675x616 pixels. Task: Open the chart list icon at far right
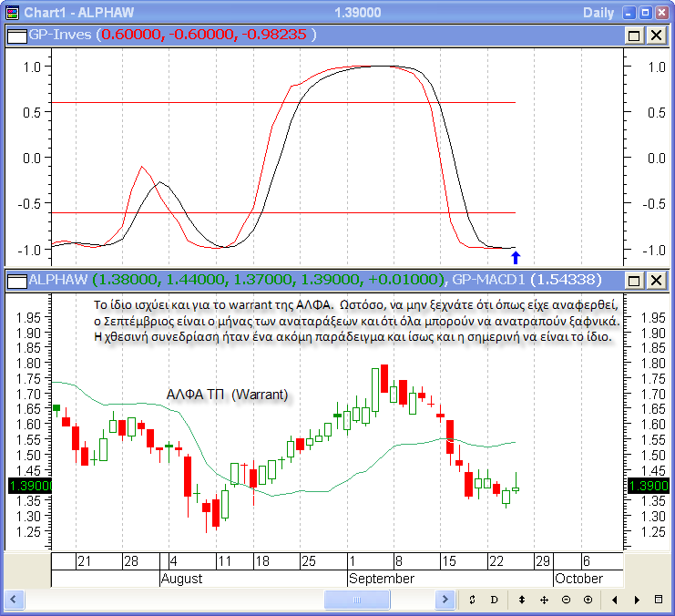(x=659, y=600)
